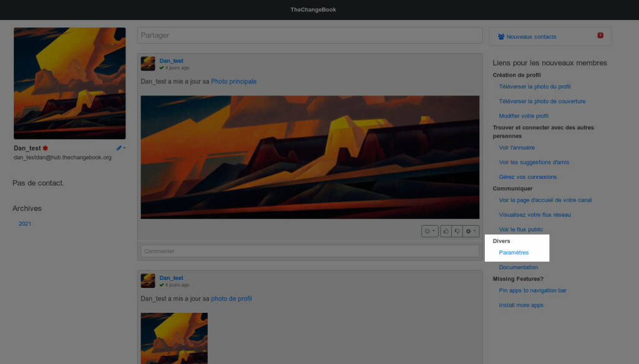Click the dan_testdan@hub.thechangebook.org address

coord(62,157)
